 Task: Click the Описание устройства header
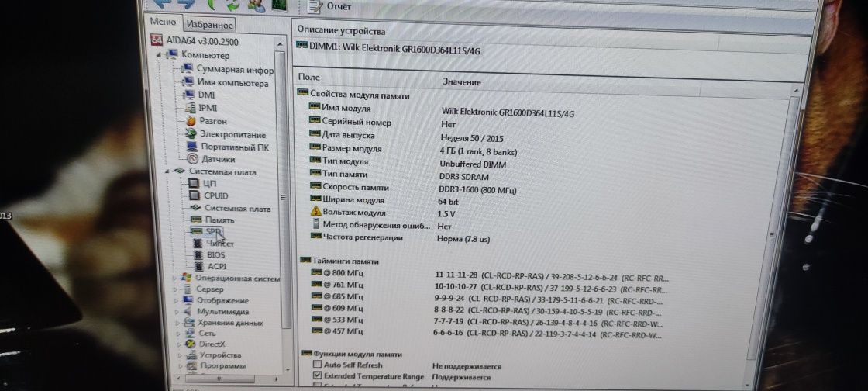click(341, 30)
